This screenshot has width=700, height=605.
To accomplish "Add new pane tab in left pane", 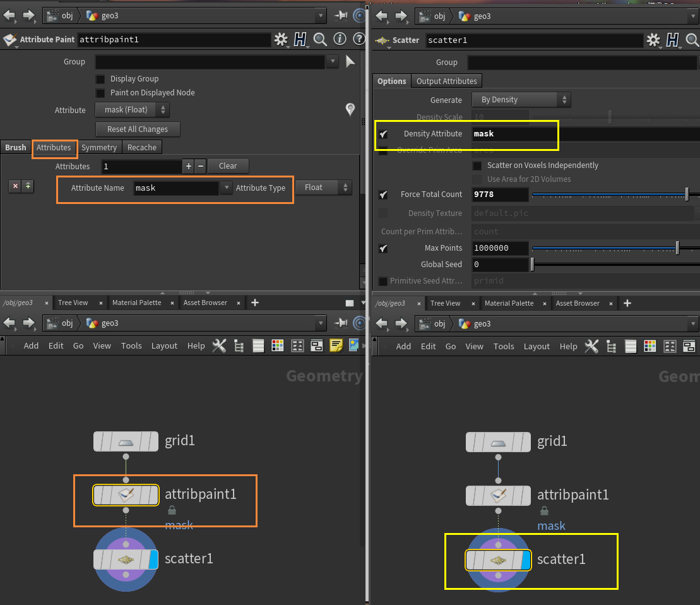I will click(x=255, y=302).
